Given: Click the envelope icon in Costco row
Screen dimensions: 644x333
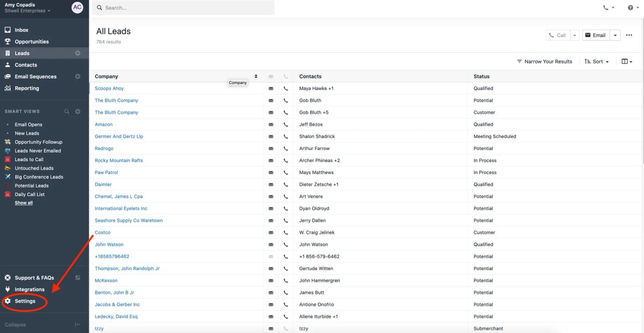Looking at the screenshot, I should (x=270, y=233).
